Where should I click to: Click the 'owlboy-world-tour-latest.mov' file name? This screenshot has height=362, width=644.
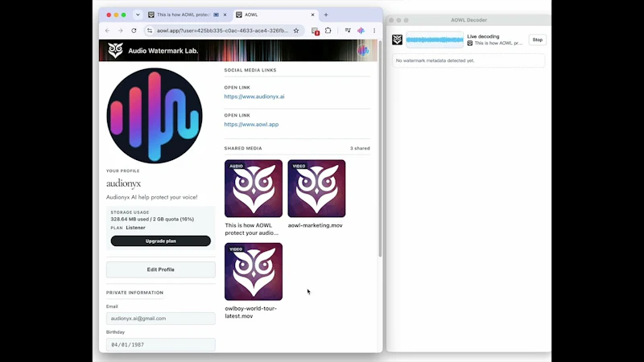[250, 312]
